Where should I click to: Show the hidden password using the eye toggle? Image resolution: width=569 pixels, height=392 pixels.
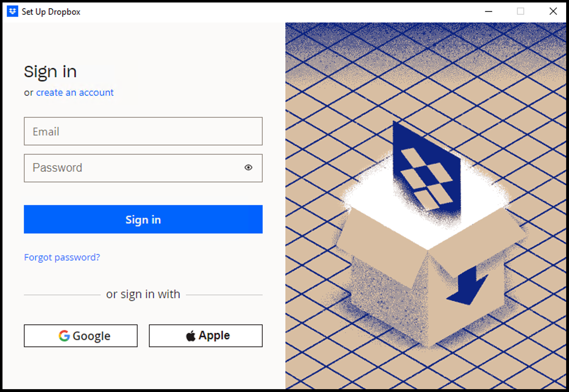(x=248, y=167)
